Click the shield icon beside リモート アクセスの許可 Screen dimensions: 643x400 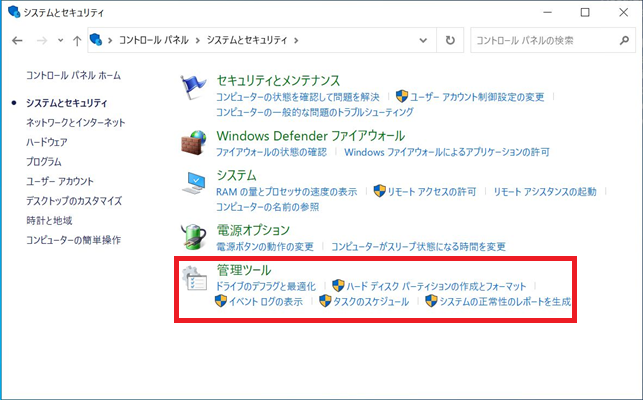tap(379, 191)
